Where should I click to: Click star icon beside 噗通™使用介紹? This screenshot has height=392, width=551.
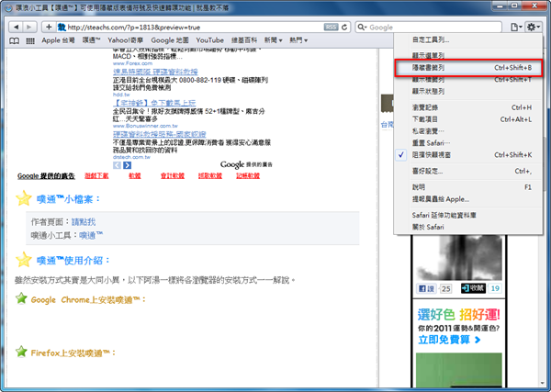tap(24, 260)
